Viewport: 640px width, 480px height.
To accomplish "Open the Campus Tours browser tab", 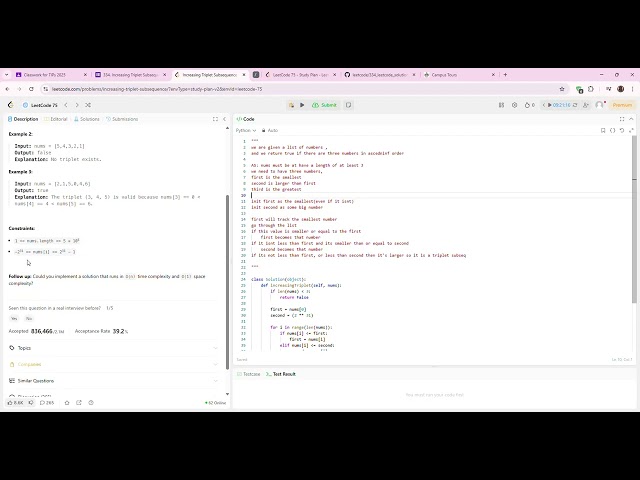I will point(459,75).
